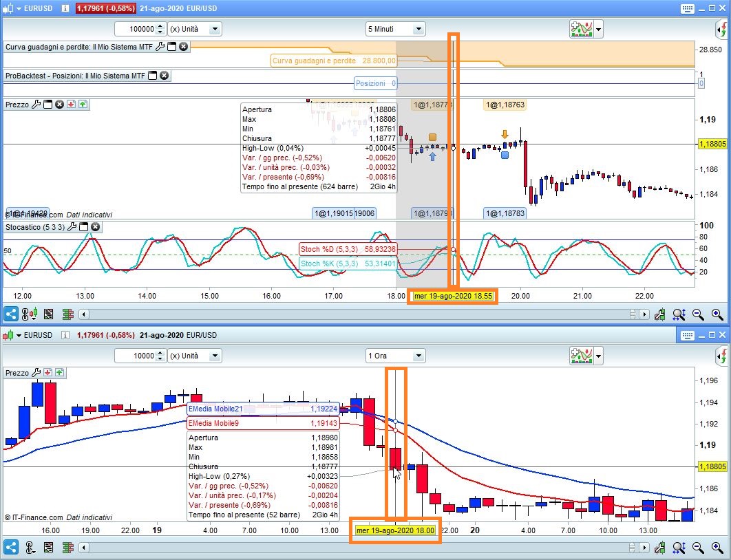
Task: Move Prezzo panel down in bottom chart
Action: point(47,372)
